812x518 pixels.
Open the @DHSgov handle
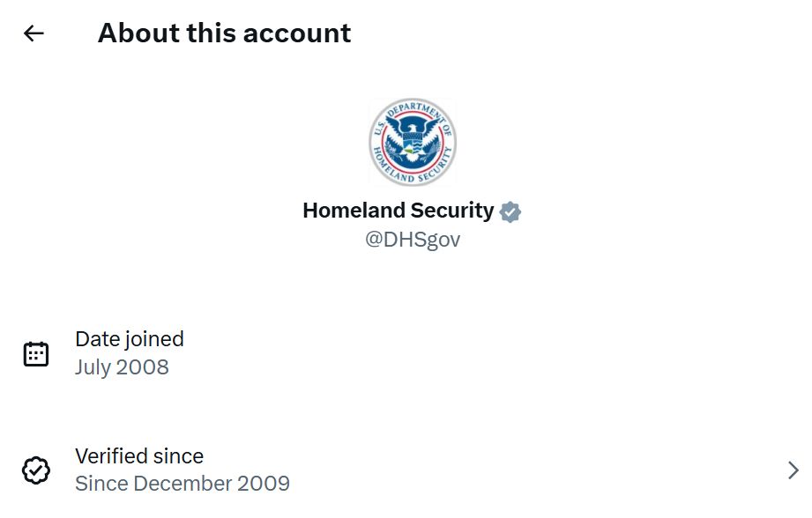(x=413, y=240)
